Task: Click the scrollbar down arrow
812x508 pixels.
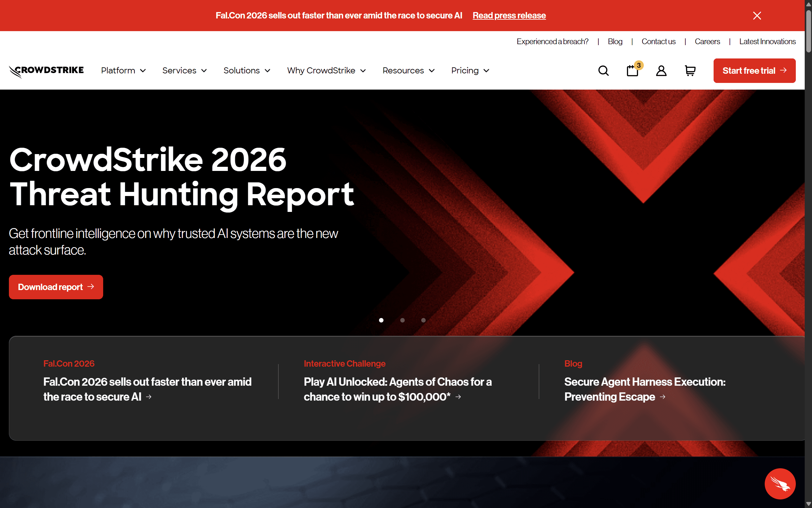Action: pyautogui.click(x=808, y=504)
